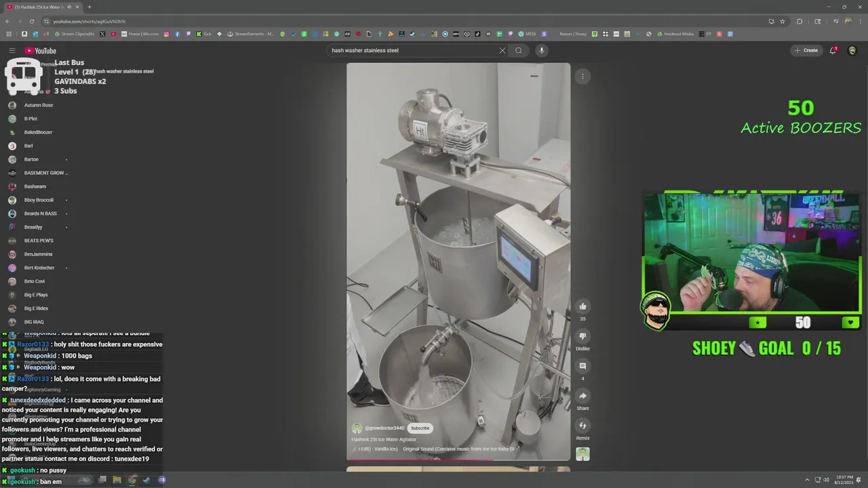Open a new browser tab
Image resolution: width=868 pixels, height=488 pixels.
pos(89,7)
